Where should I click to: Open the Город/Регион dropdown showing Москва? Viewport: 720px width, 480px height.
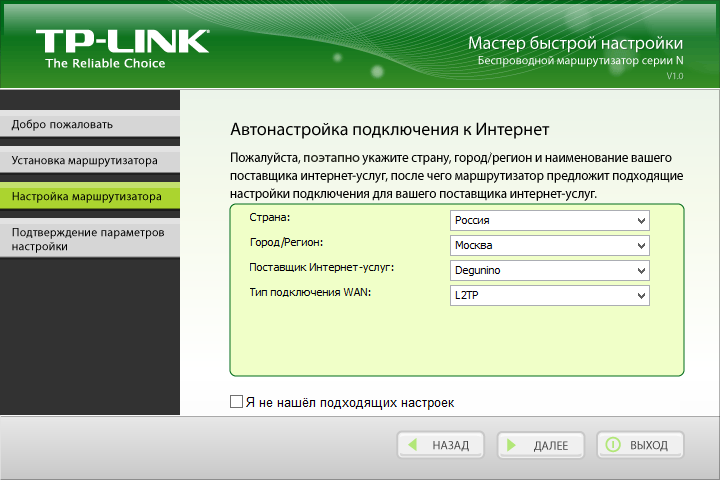[x=550, y=245]
